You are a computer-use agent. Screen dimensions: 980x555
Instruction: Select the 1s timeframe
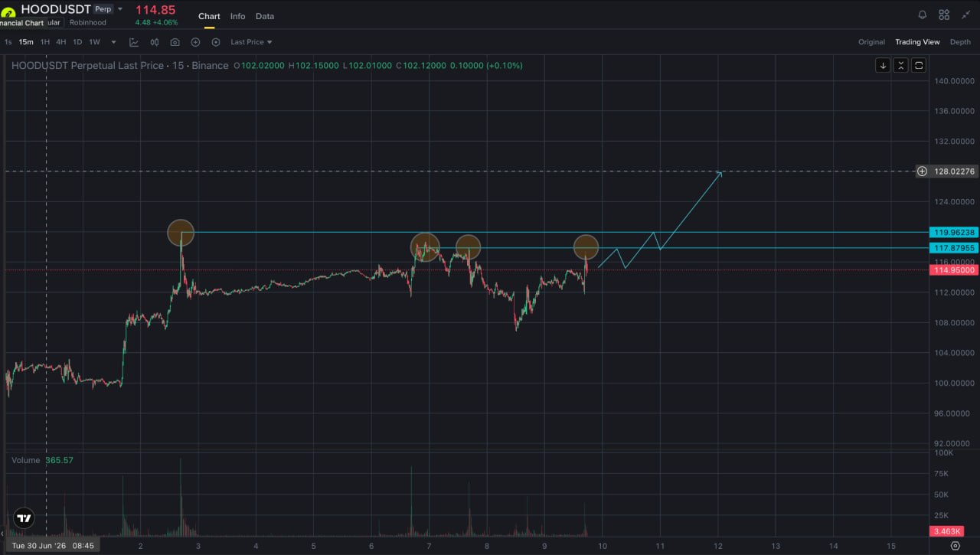point(8,42)
